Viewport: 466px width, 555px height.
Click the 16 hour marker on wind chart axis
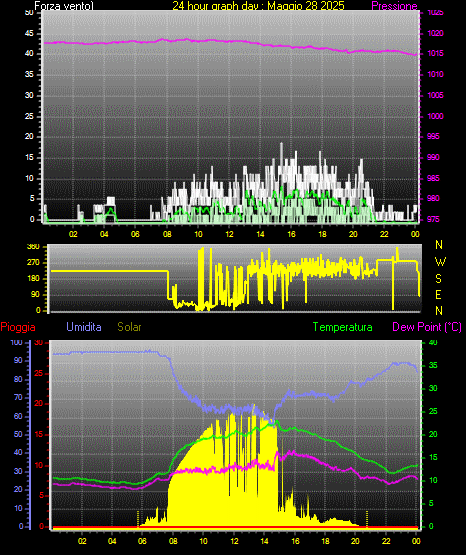tap(291, 234)
